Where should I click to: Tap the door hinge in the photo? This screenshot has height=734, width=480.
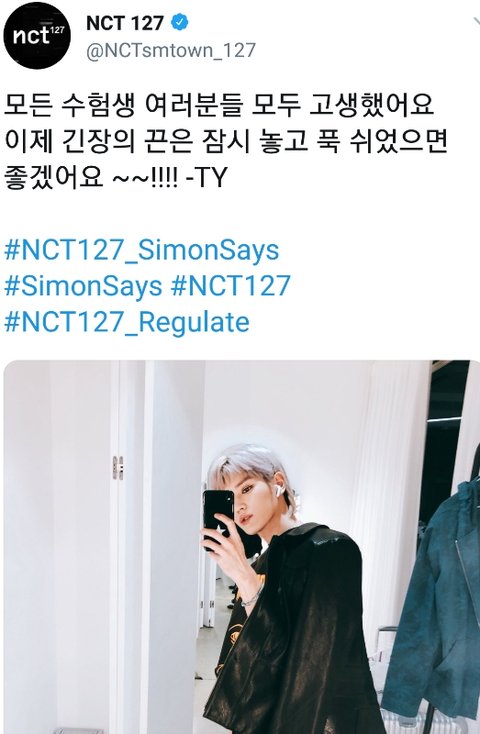(118, 468)
